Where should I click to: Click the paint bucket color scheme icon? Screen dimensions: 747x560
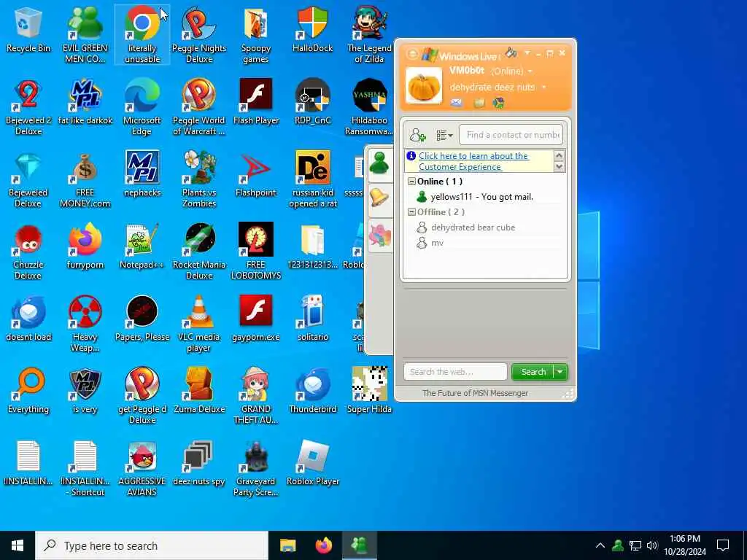click(x=511, y=52)
